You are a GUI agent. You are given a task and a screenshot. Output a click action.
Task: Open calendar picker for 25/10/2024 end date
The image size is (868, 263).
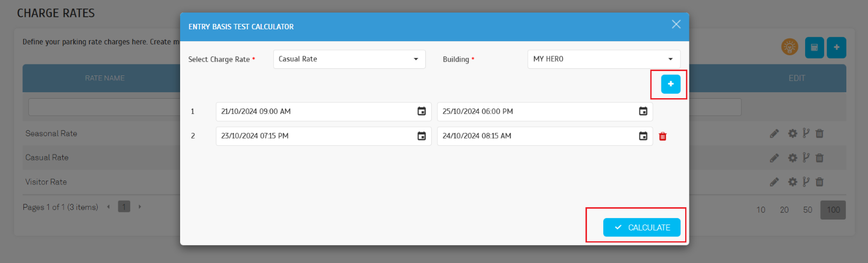pos(643,111)
